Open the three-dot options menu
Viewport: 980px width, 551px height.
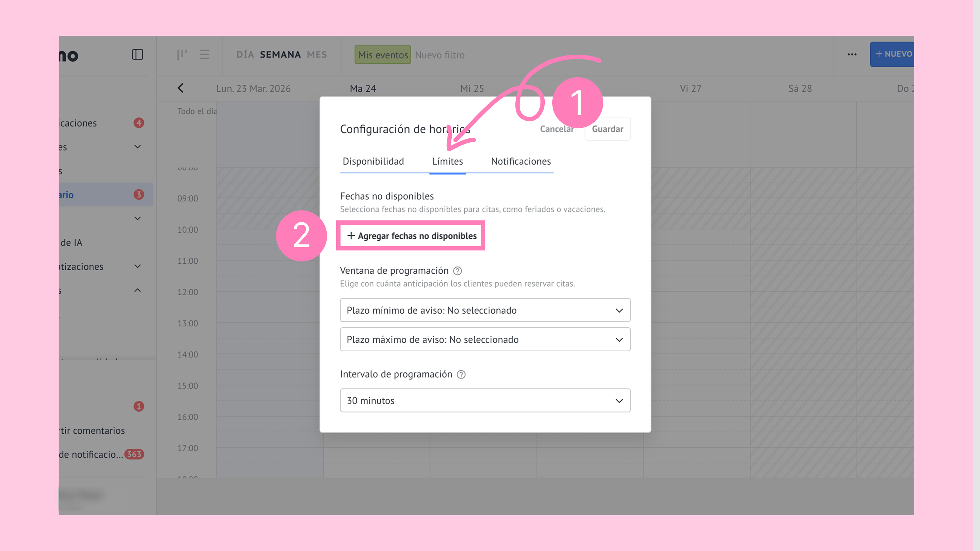coord(852,54)
